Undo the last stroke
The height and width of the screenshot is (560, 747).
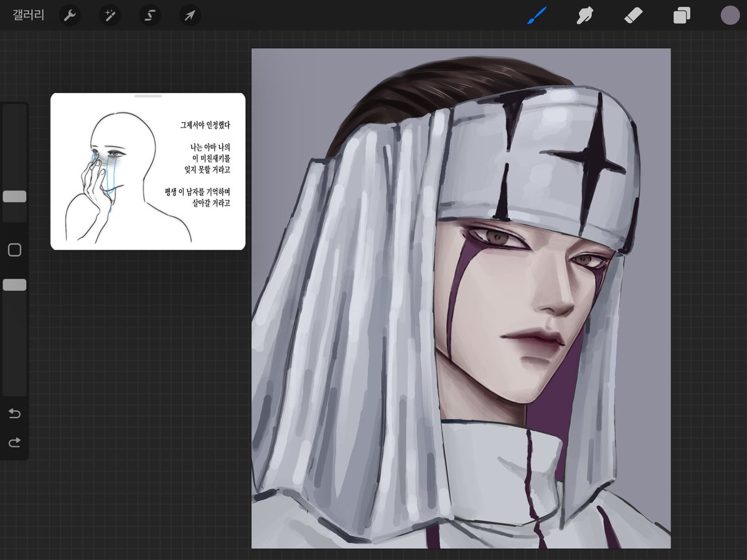14,414
